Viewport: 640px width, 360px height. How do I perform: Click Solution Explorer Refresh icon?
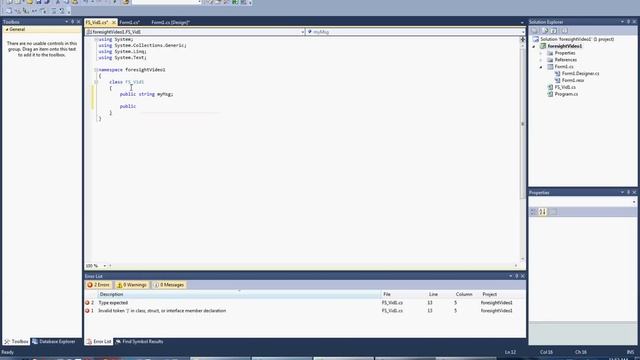(554, 31)
